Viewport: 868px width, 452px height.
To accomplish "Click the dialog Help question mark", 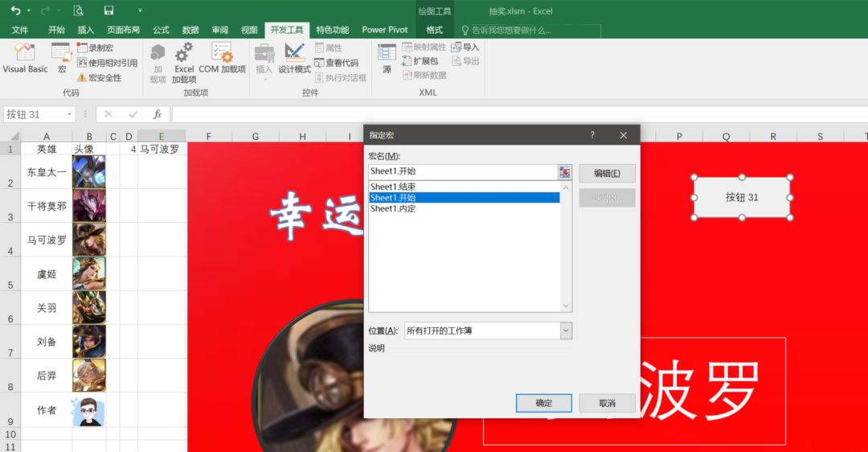I will pyautogui.click(x=592, y=134).
